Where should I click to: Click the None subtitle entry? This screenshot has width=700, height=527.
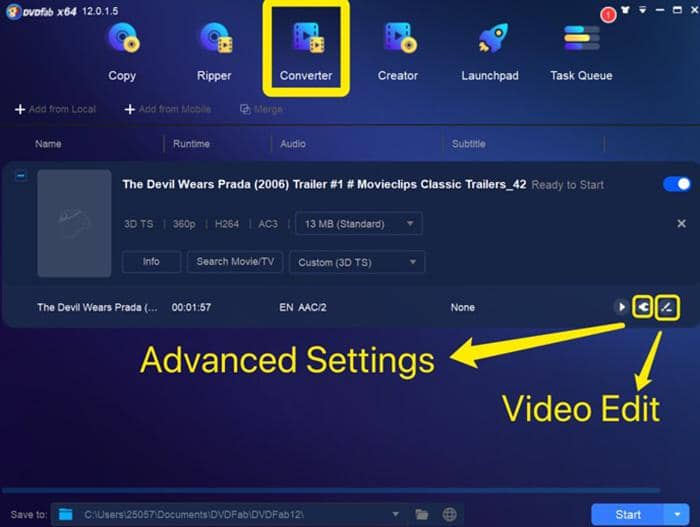click(x=463, y=308)
